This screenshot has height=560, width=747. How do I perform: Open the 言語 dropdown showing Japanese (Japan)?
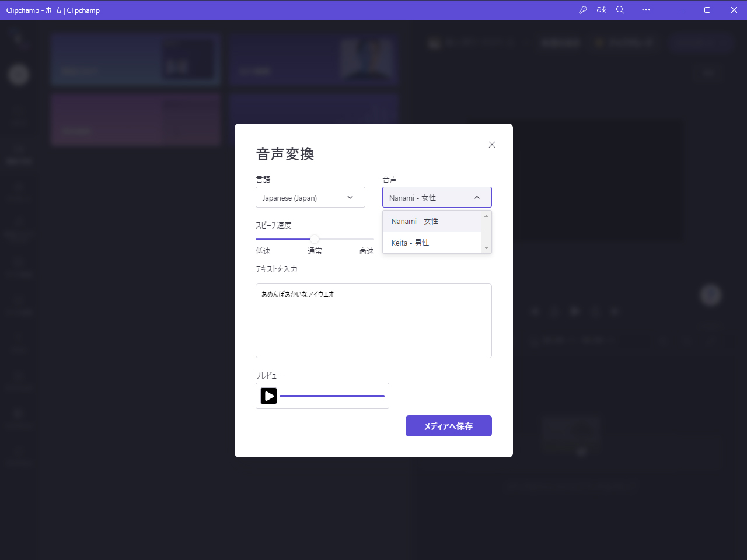(310, 198)
